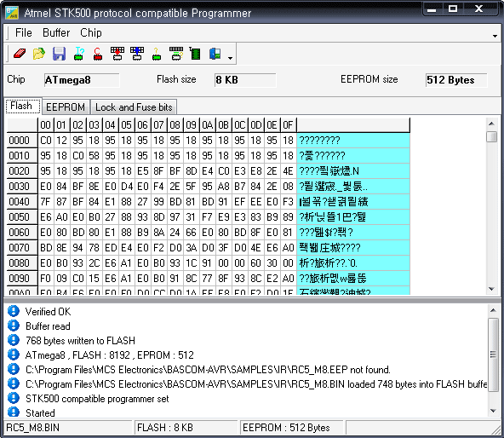Expand the toolbar overflow arrow
The image size is (504, 438).
pos(230,58)
